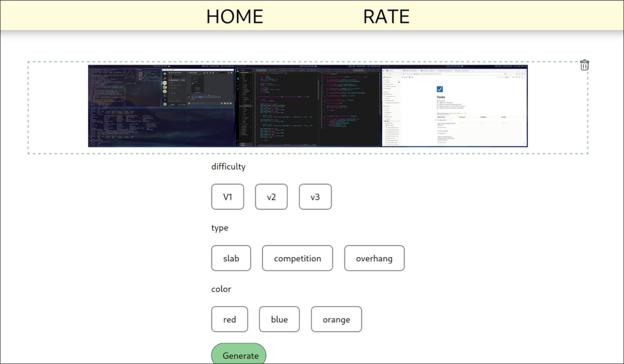Go to the HOME page

[235, 17]
